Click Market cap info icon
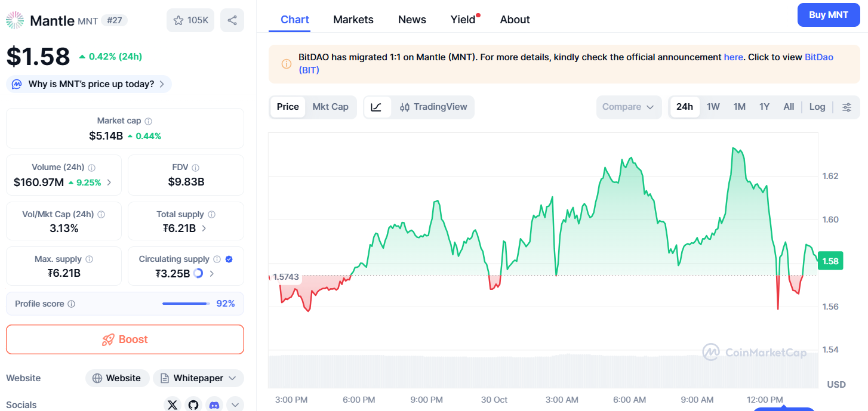Viewport: 868px width, 411px height. 149,121
